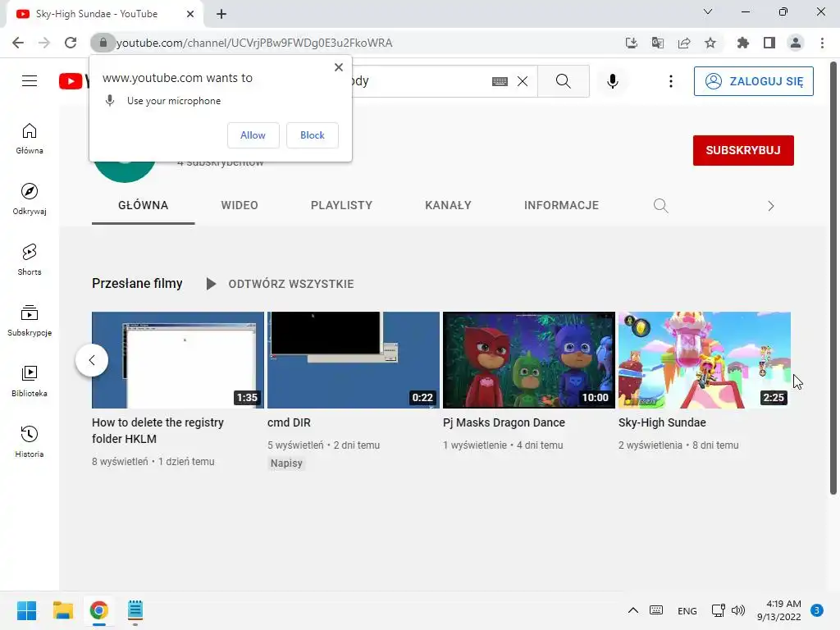Click 'Pj Masks Dragon Dance' title
This screenshot has height=630, width=840.
click(x=504, y=422)
